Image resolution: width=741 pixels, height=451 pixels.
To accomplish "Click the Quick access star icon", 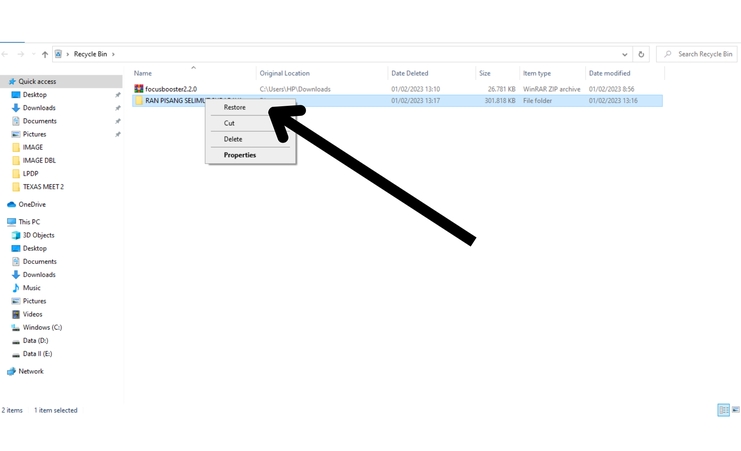I will tap(12, 81).
